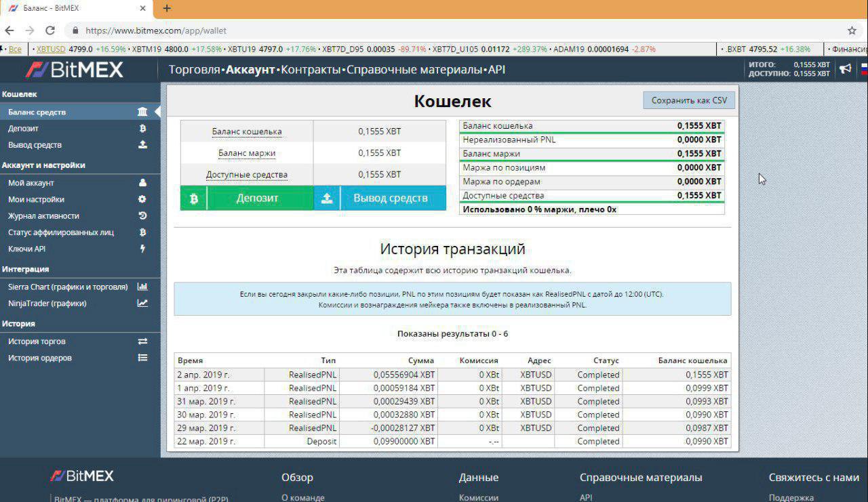Open the Справочные материалы header menu
Image resolution: width=868 pixels, height=502 pixels.
[x=414, y=70]
